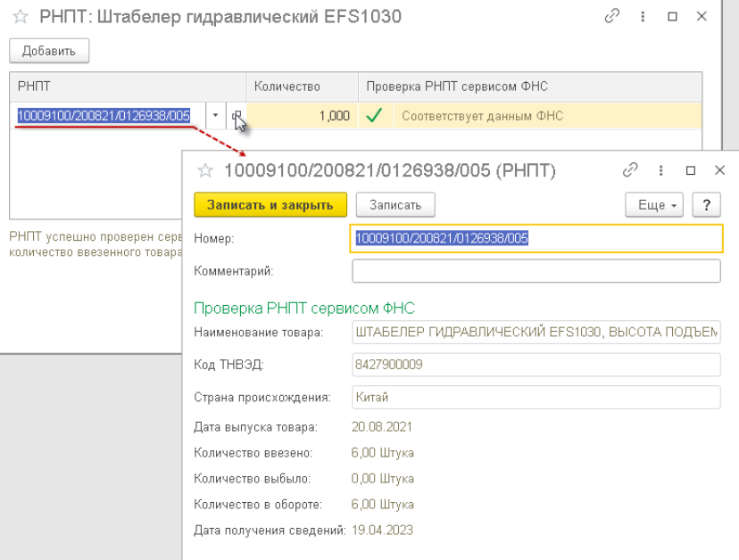Click the Соответствует данным ФНС status cell
The height and width of the screenshot is (560, 739).
pos(547,116)
